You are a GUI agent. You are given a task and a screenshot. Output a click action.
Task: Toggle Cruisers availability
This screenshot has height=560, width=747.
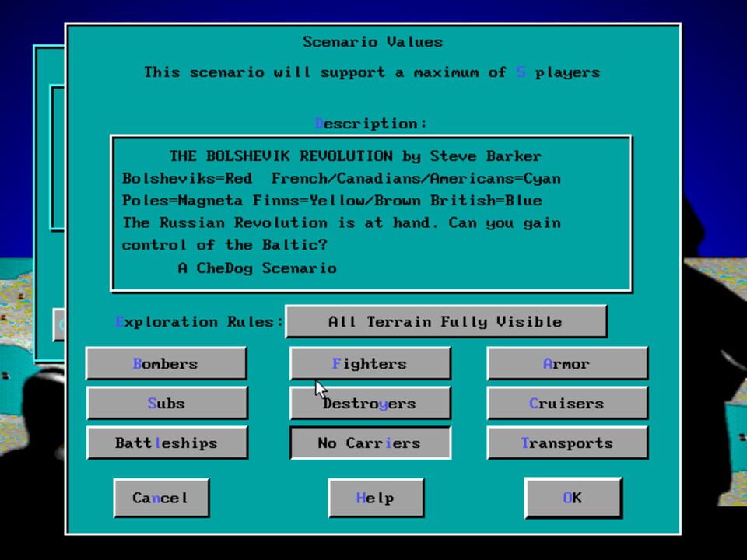point(566,403)
